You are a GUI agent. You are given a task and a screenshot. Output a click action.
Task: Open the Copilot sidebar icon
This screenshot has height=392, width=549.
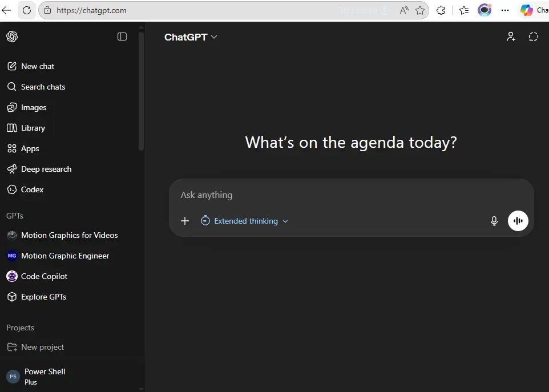(x=527, y=10)
